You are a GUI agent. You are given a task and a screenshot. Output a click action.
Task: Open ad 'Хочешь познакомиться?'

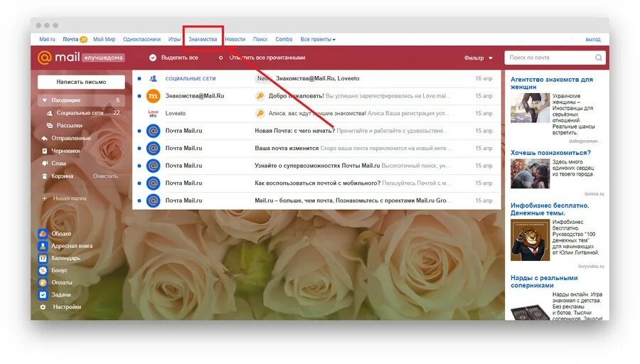pyautogui.click(x=550, y=153)
